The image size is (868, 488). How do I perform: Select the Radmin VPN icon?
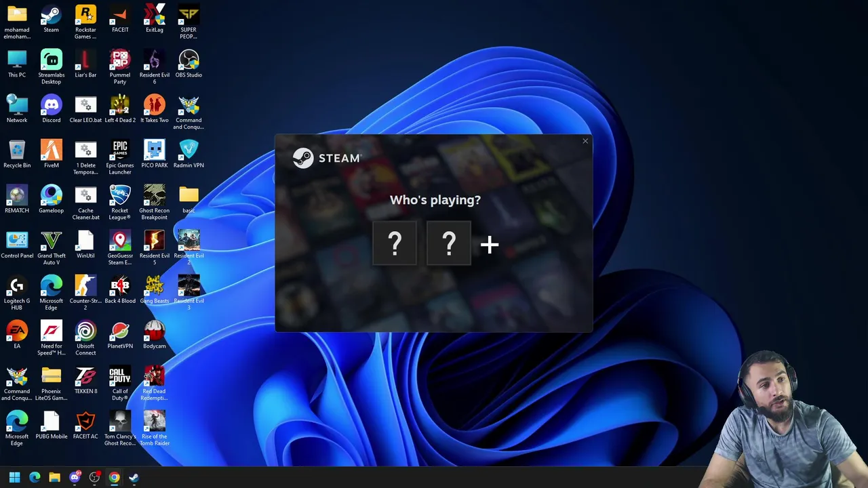click(x=189, y=155)
